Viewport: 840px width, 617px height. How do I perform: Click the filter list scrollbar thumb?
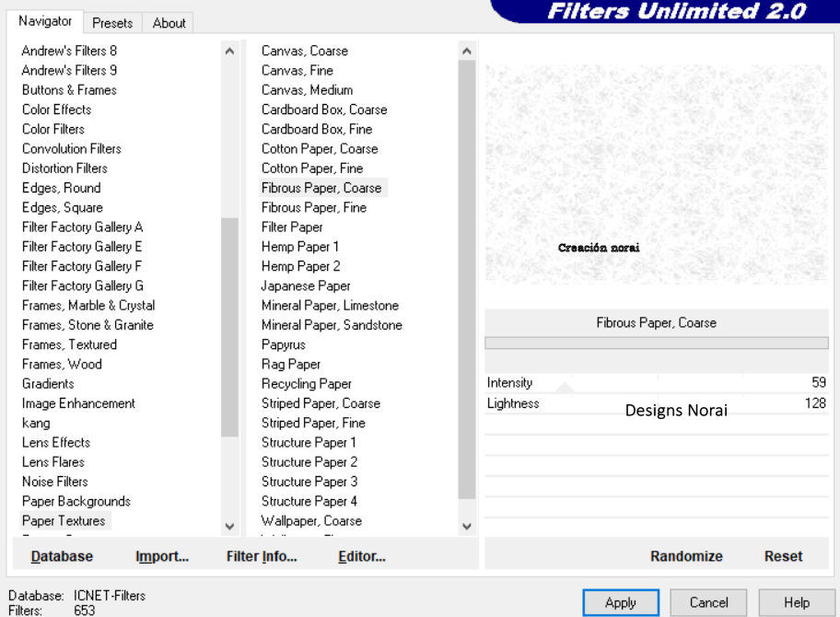pos(467,279)
